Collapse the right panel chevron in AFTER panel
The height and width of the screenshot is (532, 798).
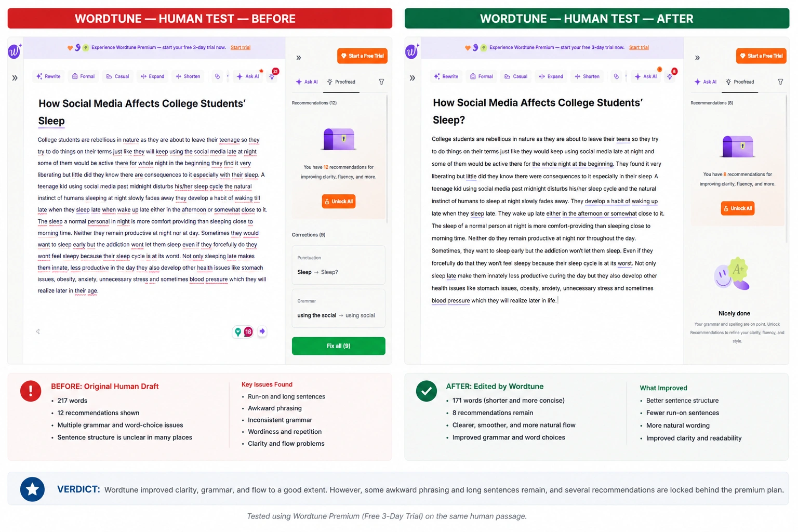coord(697,58)
